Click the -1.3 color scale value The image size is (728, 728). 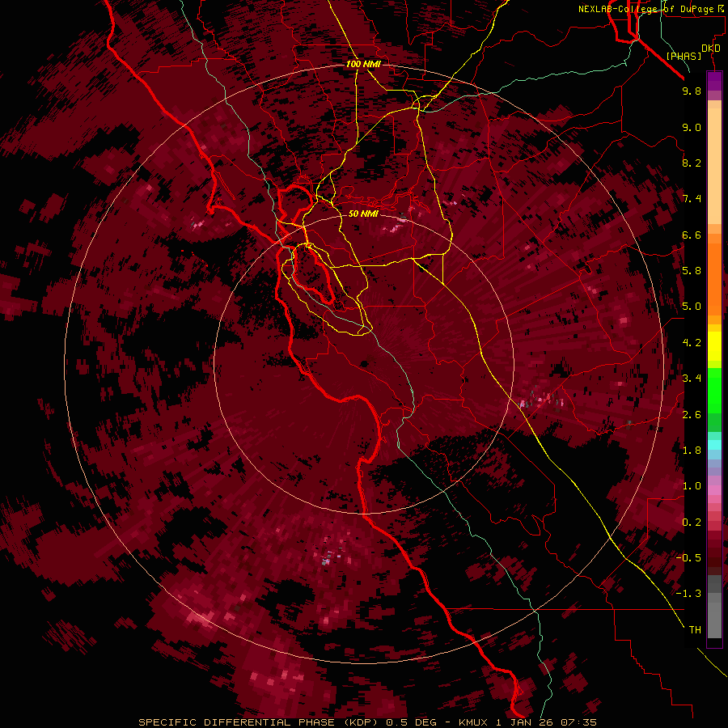tap(688, 594)
